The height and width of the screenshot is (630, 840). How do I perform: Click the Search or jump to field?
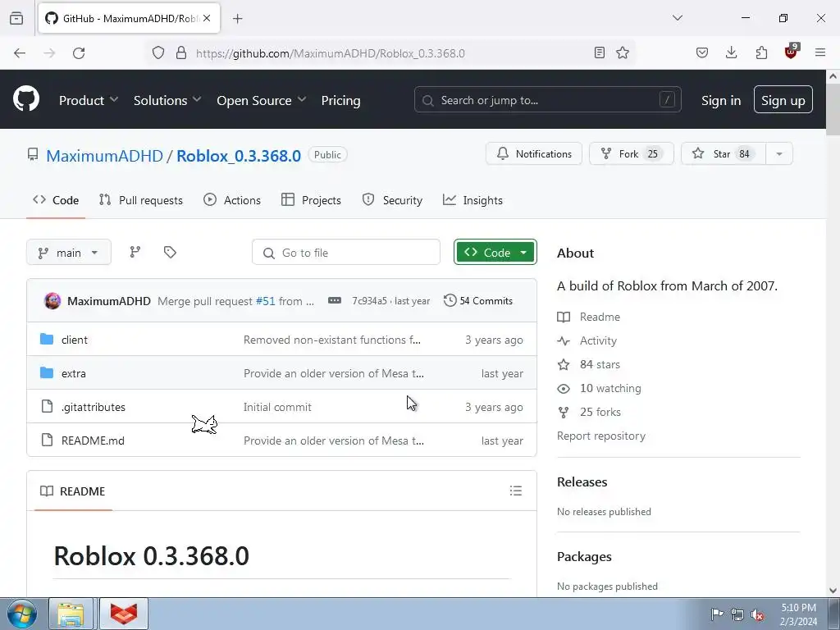pyautogui.click(x=547, y=99)
